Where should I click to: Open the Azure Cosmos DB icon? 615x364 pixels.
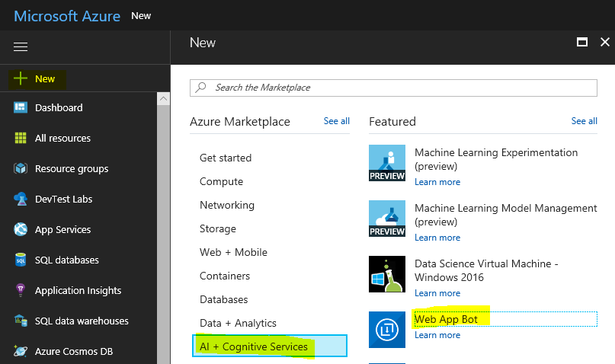pos(21,352)
